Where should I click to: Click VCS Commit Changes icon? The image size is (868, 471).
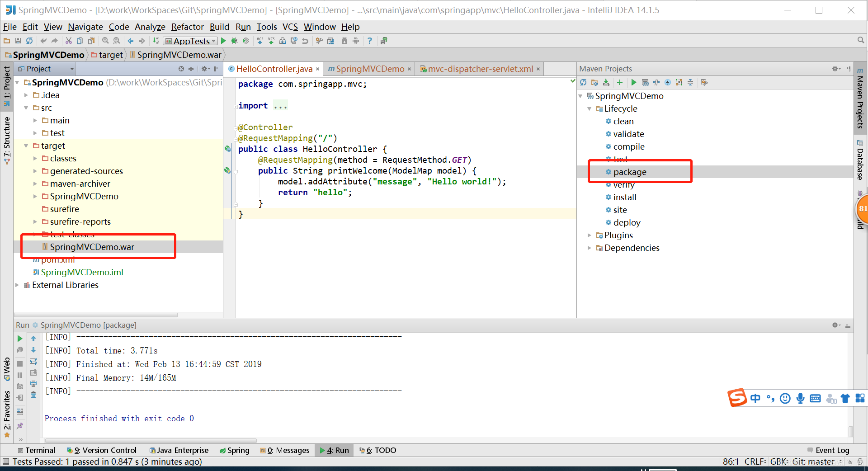271,41
